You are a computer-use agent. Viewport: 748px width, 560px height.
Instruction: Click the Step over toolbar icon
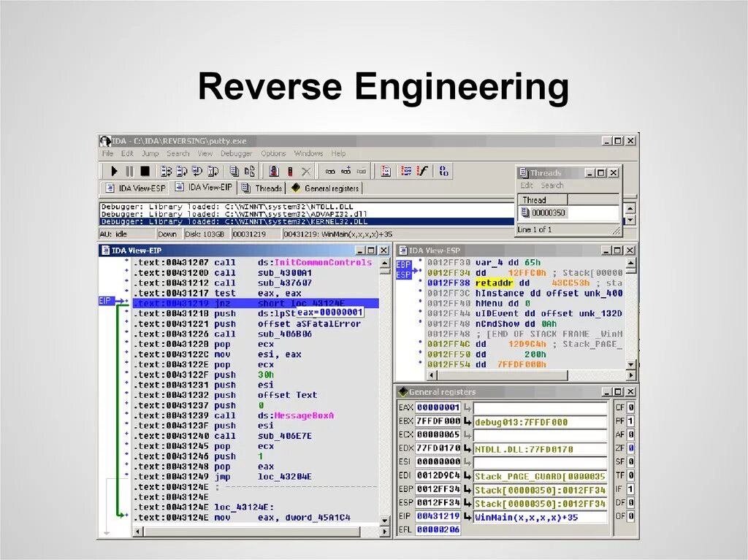tap(181, 171)
